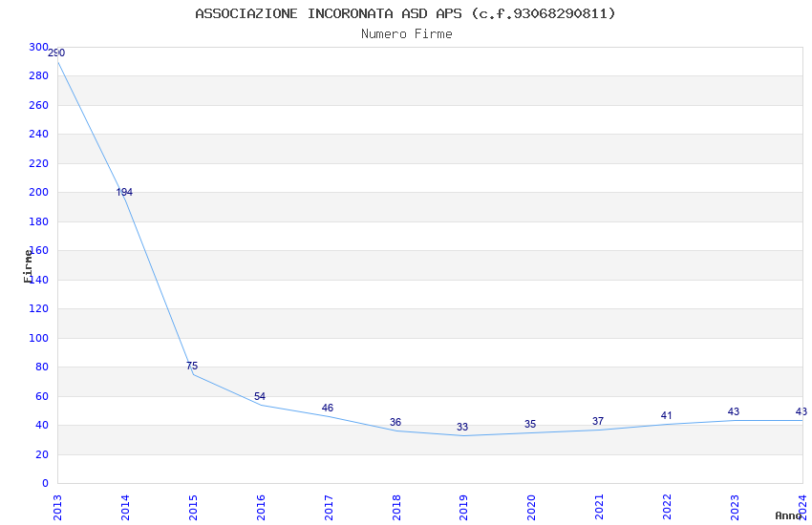Click the x-axis year label 2020
This screenshot has width=812, height=525.
point(531,508)
